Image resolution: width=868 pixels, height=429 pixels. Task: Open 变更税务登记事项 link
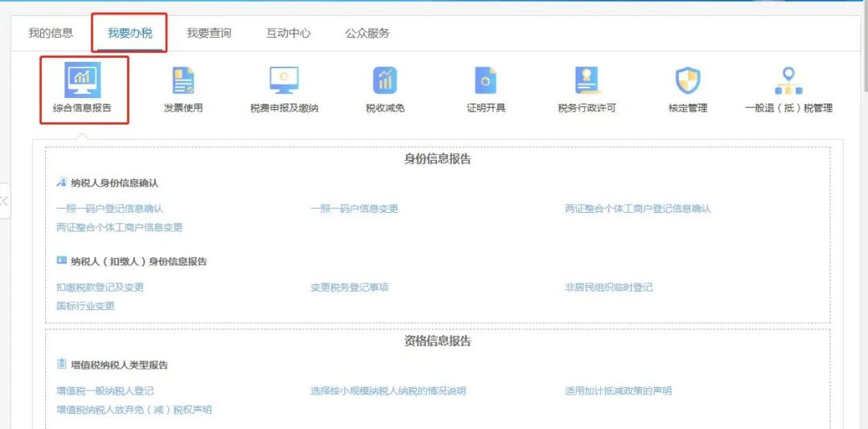(x=350, y=288)
